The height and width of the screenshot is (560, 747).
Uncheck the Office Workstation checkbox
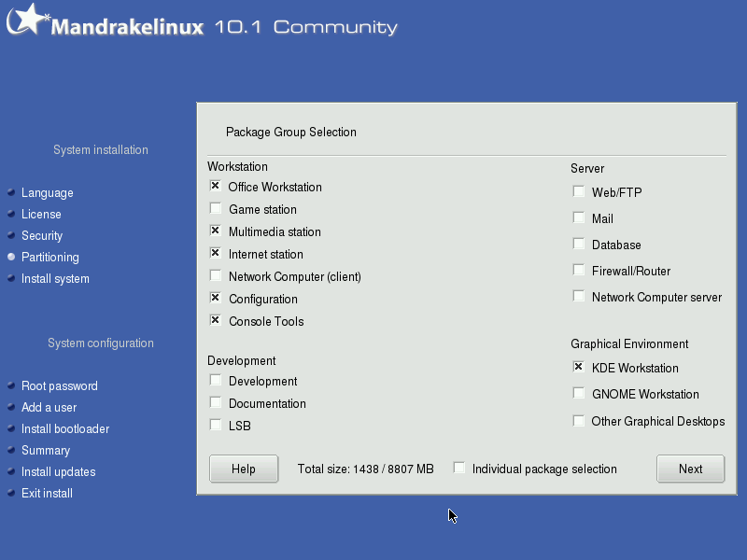click(216, 186)
